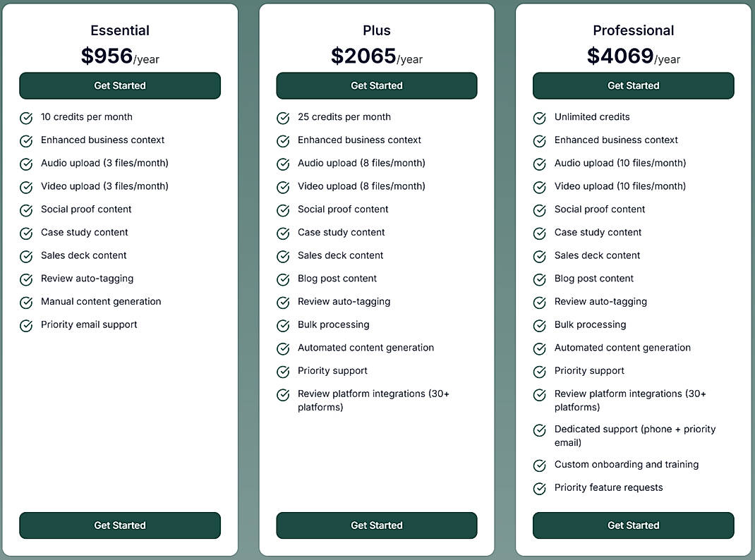Click the top Get Started button under Essential
The width and height of the screenshot is (755, 560).
point(120,85)
